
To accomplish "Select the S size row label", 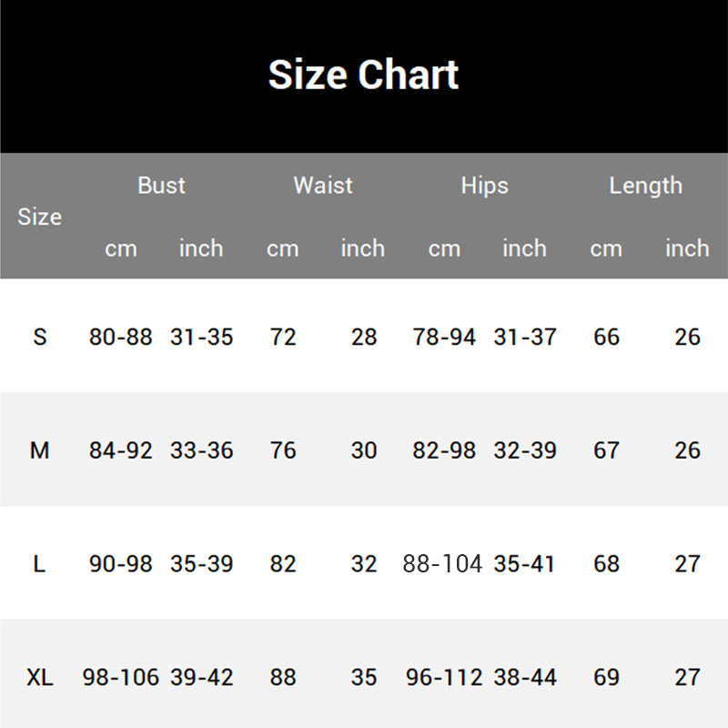I will tap(39, 337).
